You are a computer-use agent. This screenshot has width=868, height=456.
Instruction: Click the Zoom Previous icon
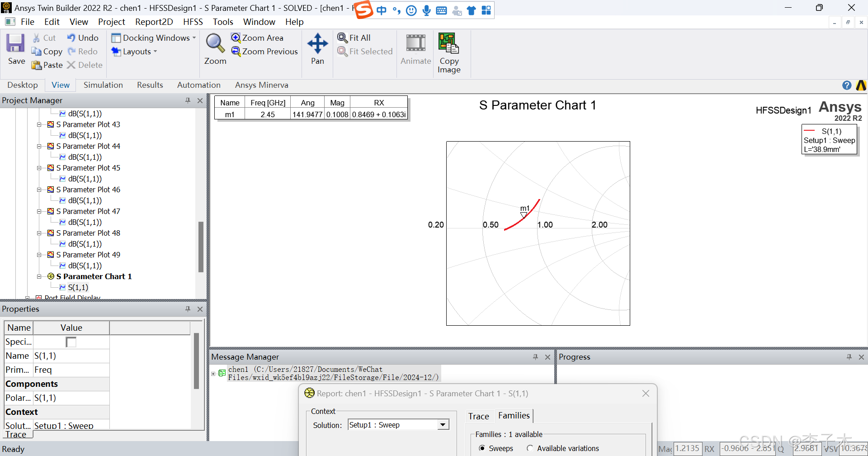pyautogui.click(x=236, y=51)
